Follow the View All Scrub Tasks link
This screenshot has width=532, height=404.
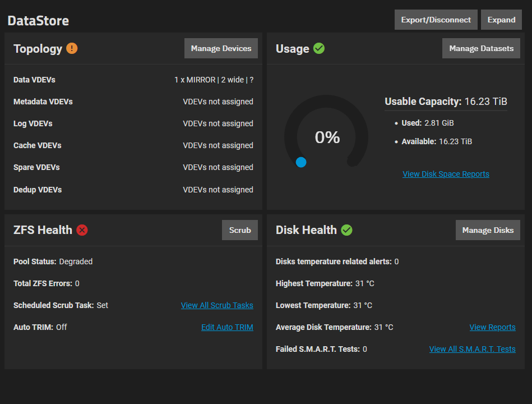(217, 305)
